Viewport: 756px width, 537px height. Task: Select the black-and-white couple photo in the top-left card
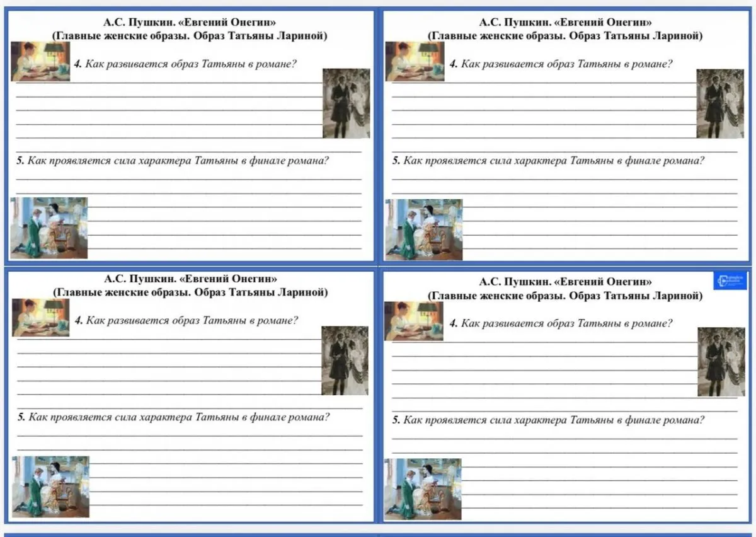(346, 103)
